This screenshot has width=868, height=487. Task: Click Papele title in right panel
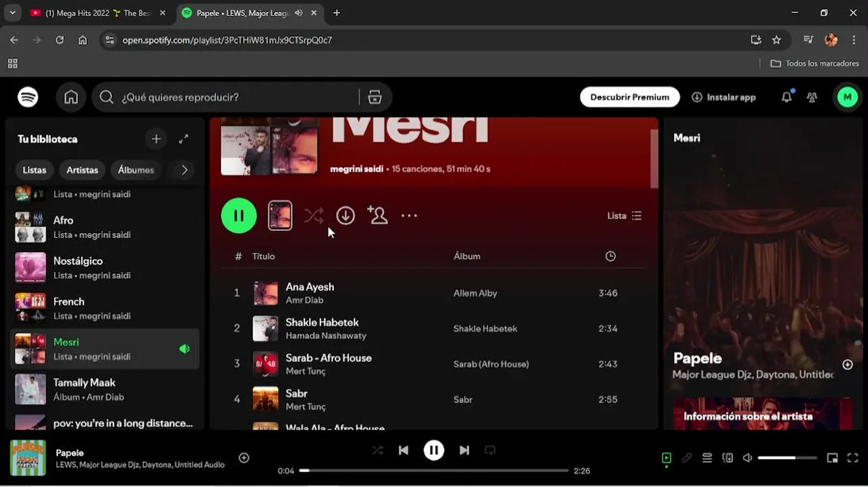point(698,358)
